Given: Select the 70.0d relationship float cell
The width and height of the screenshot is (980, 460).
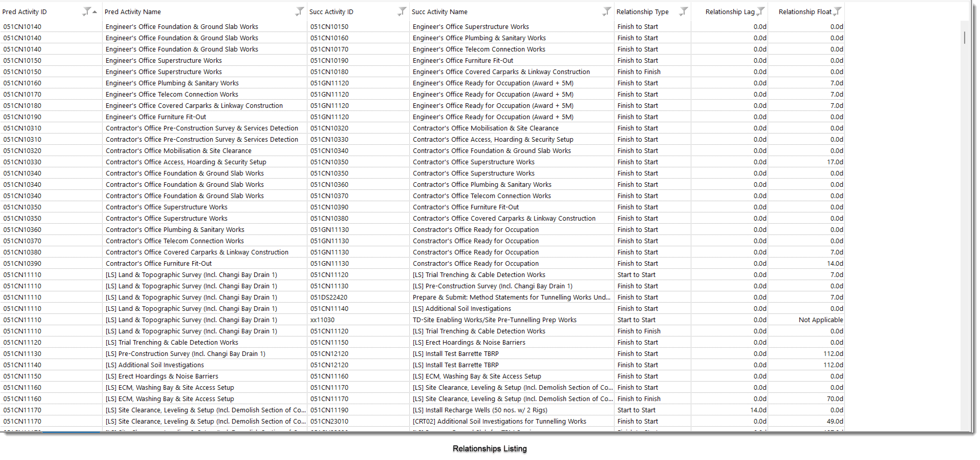Looking at the screenshot, I should [x=835, y=399].
